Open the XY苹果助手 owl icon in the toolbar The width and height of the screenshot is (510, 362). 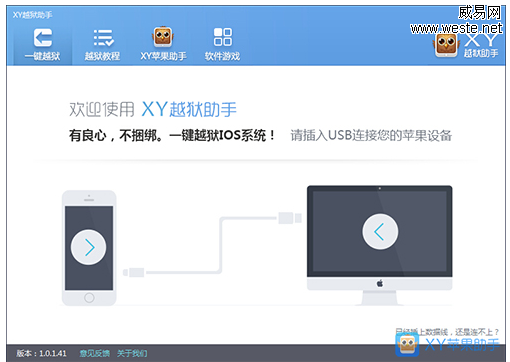click(163, 37)
